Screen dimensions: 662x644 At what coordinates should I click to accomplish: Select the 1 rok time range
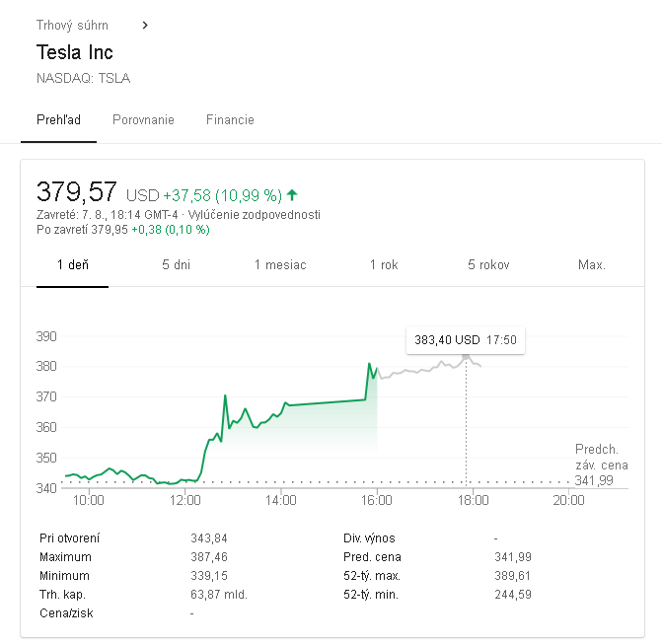(384, 264)
